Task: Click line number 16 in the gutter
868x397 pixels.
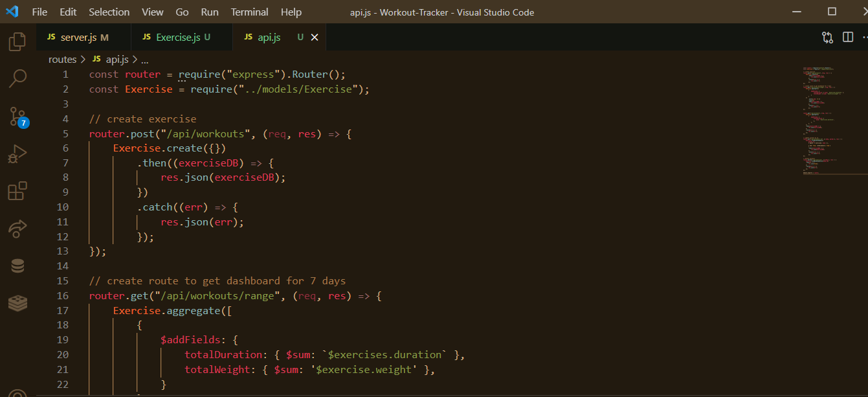Action: click(63, 296)
